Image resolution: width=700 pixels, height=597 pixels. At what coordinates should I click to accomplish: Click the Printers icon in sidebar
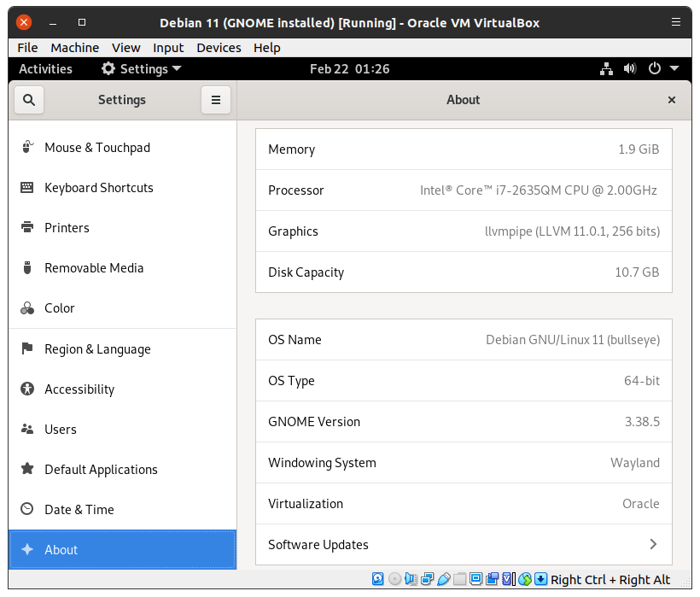pyautogui.click(x=27, y=228)
